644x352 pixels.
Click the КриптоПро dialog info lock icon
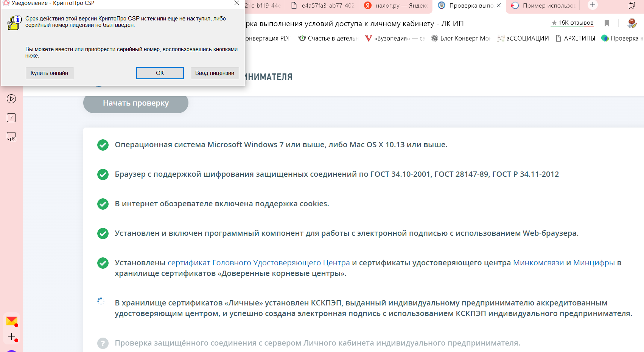coord(14,23)
